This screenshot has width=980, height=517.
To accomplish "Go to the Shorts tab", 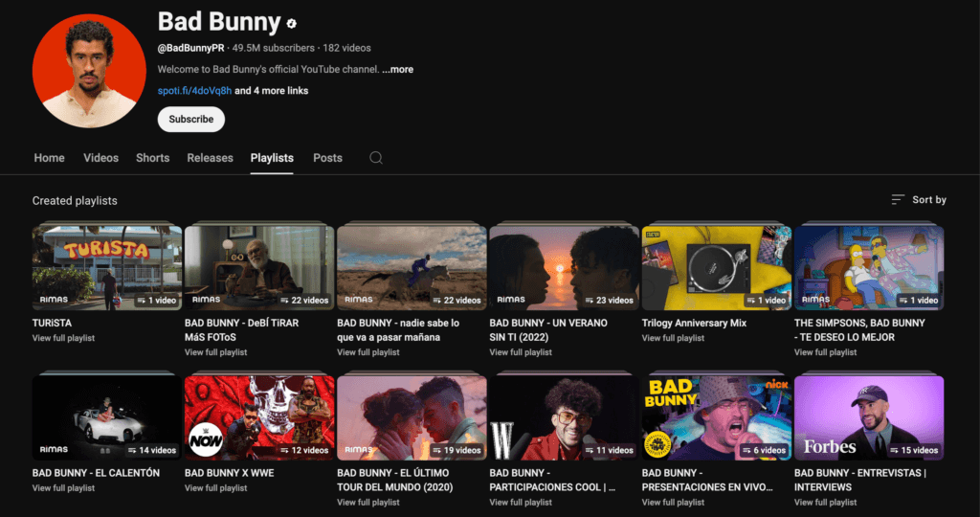I will [152, 158].
